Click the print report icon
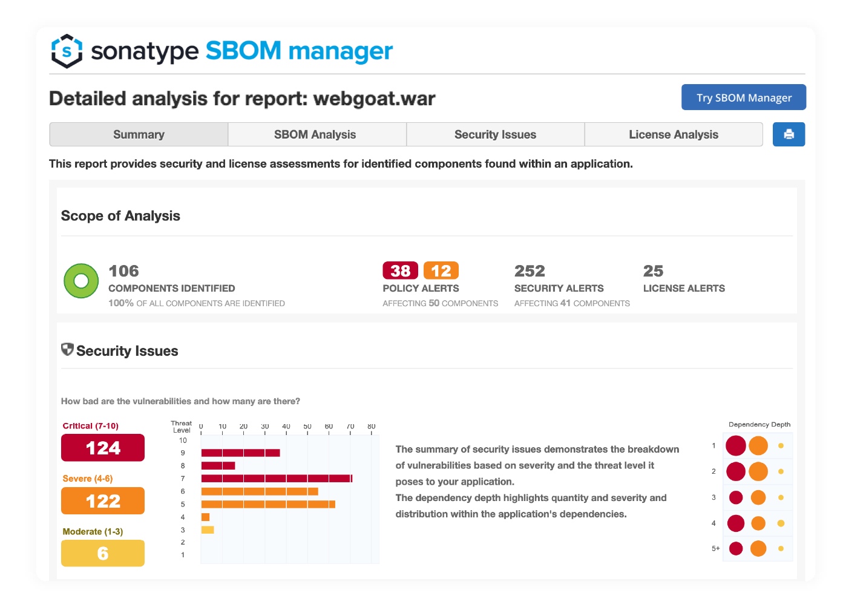 tap(789, 134)
